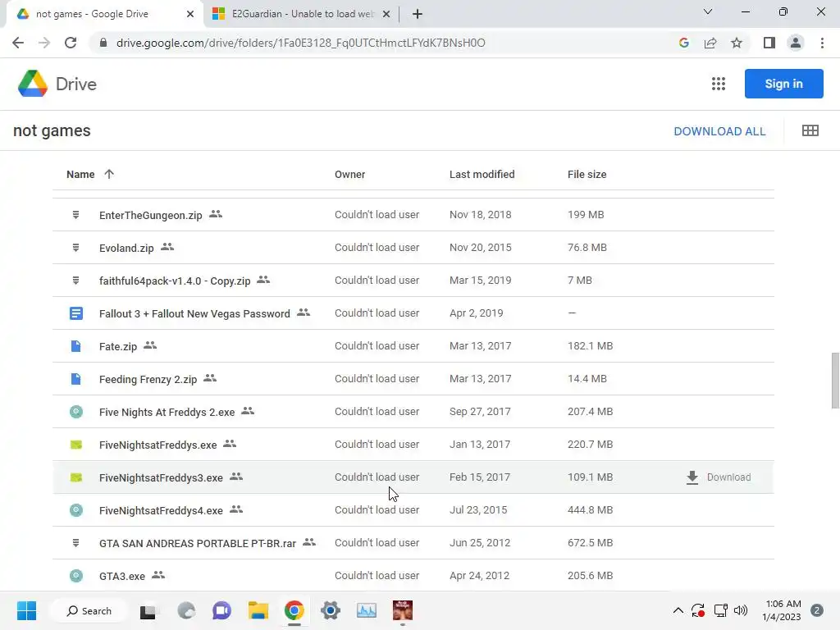Click the Last modified column header
The image size is (840, 630).
tap(482, 174)
